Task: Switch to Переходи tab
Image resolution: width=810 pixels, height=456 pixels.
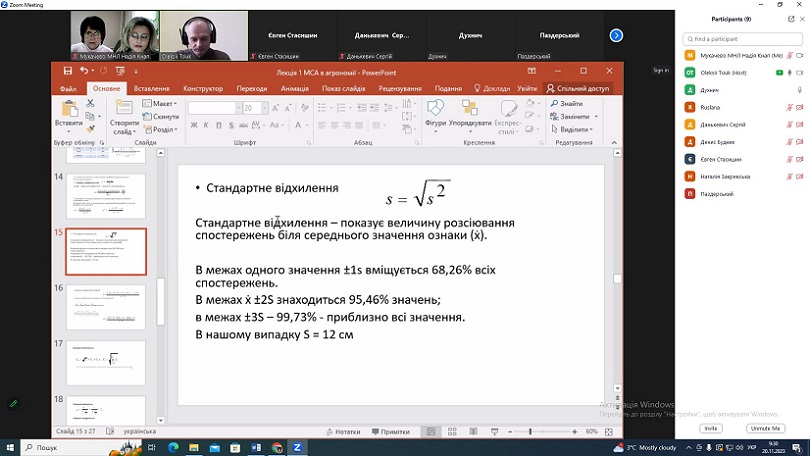Action: [x=252, y=88]
